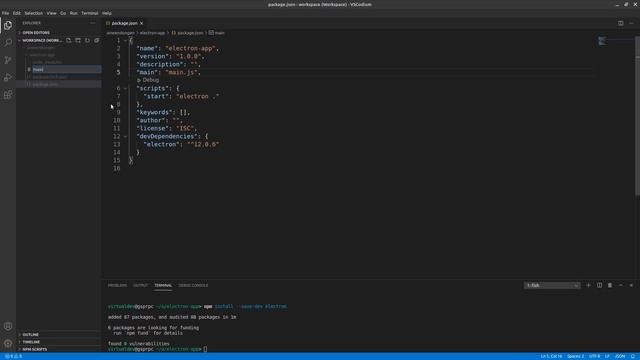The width and height of the screenshot is (640, 360).
Task: Open the Explorer view in activity bar
Action: click(8, 25)
